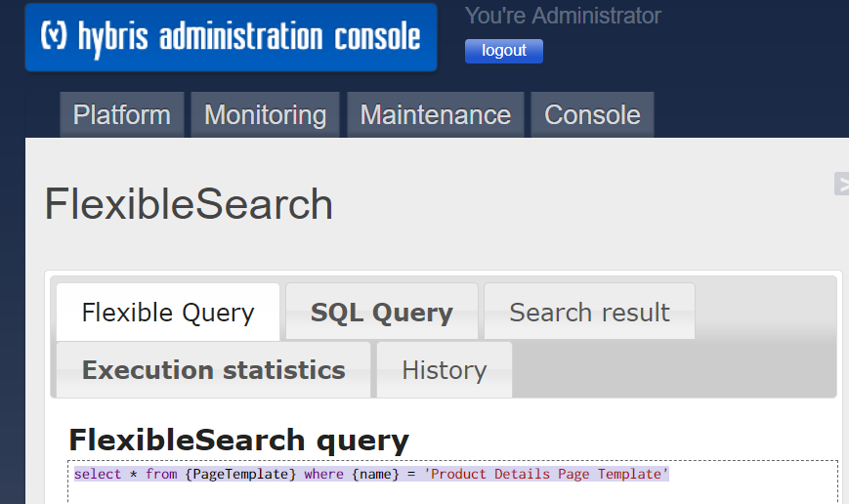Click the "You're Administrator" text

pos(563,16)
